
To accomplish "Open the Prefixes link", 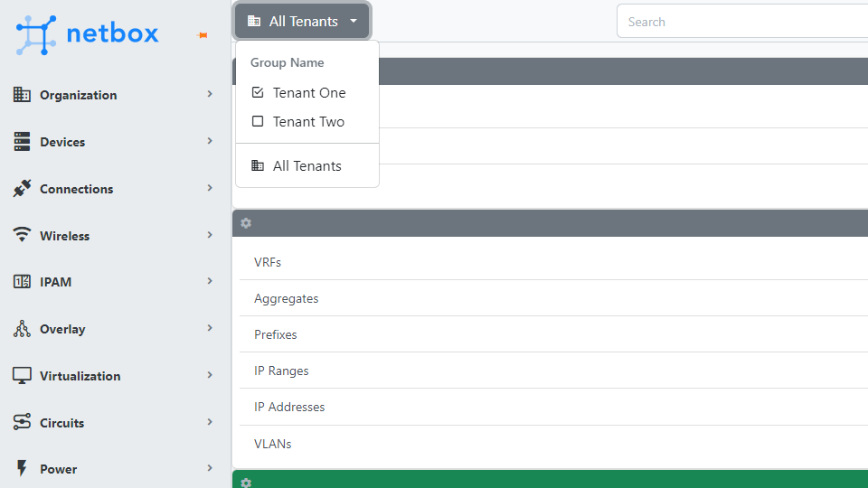I will point(275,334).
